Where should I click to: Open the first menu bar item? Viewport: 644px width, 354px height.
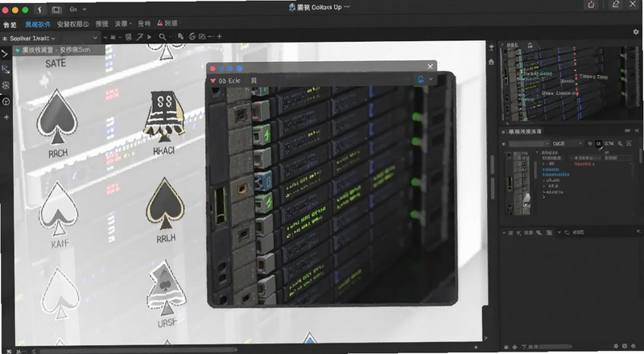[x=10, y=24]
